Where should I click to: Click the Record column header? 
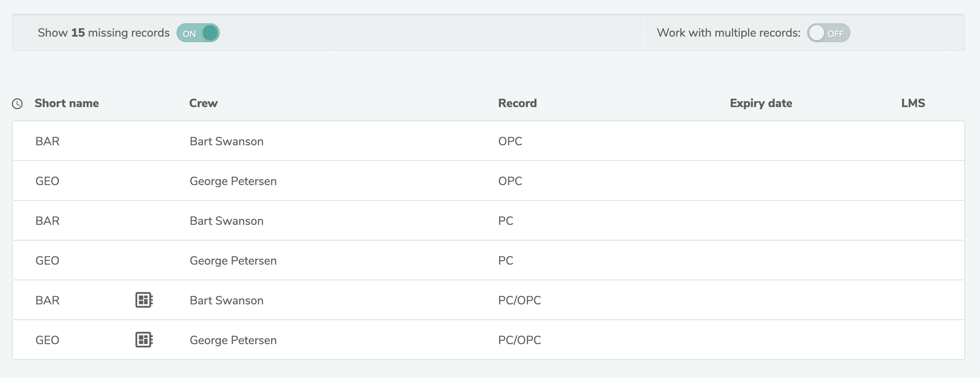517,103
